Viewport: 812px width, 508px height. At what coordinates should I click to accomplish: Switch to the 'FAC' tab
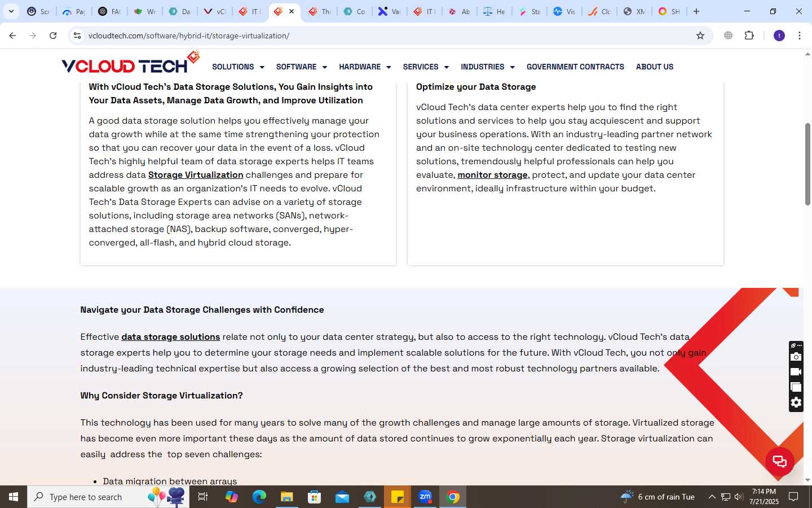point(109,11)
